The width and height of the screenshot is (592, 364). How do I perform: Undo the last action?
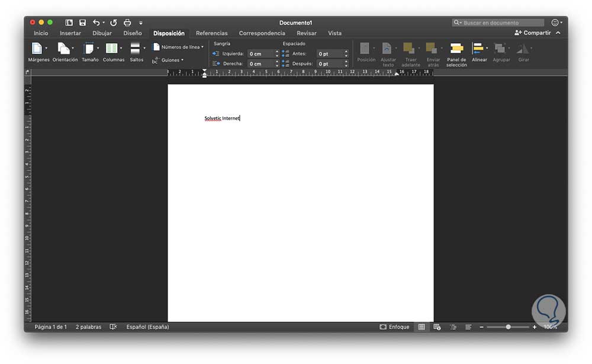click(96, 22)
